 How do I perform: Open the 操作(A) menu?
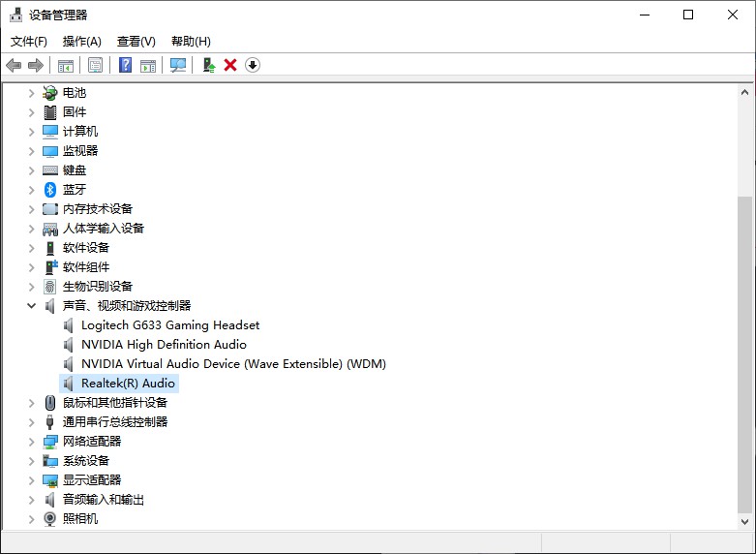82,42
